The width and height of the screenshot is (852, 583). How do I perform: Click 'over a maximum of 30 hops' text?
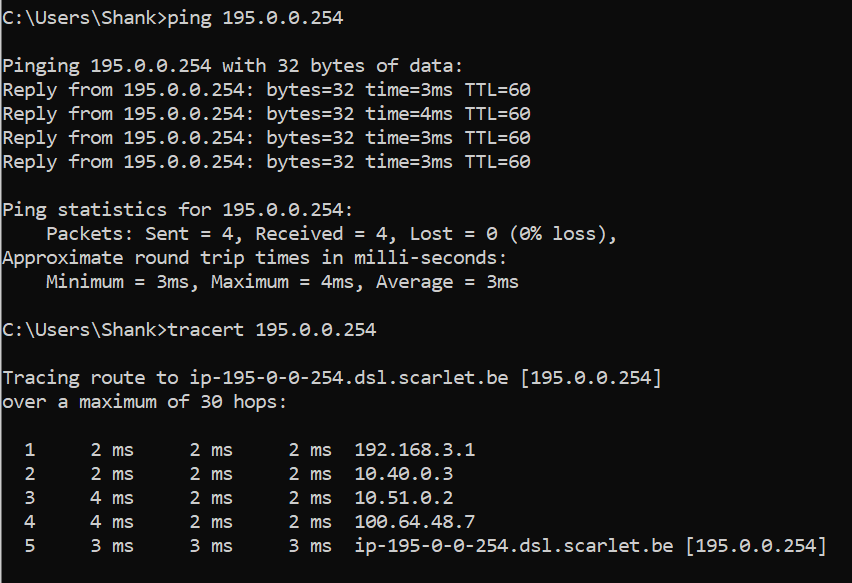[145, 402]
